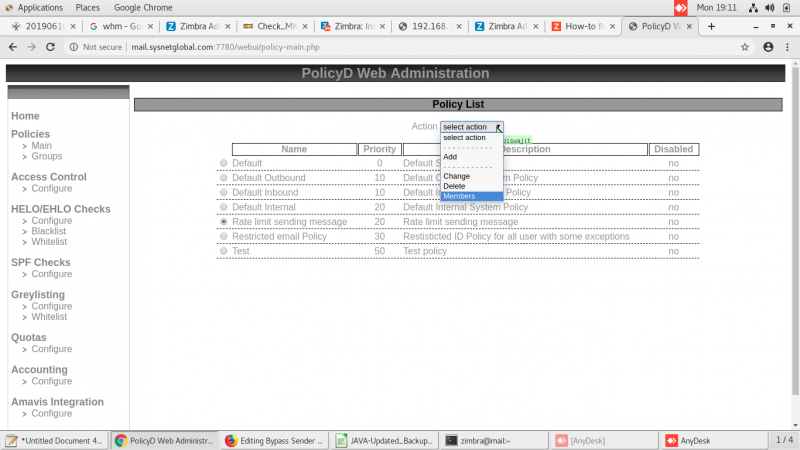Image resolution: width=800 pixels, height=450 pixels.
Task: Click the network icon in system tray
Action: [753, 8]
